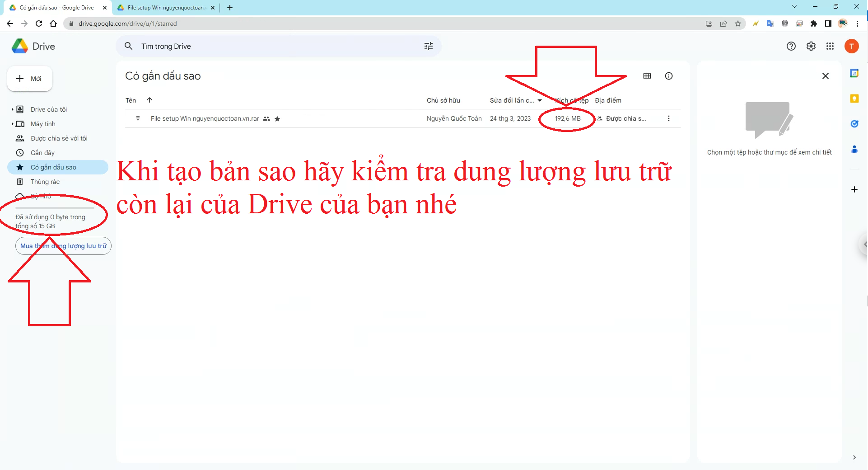
Task: Open the Google Drive logo home link
Action: coord(33,46)
